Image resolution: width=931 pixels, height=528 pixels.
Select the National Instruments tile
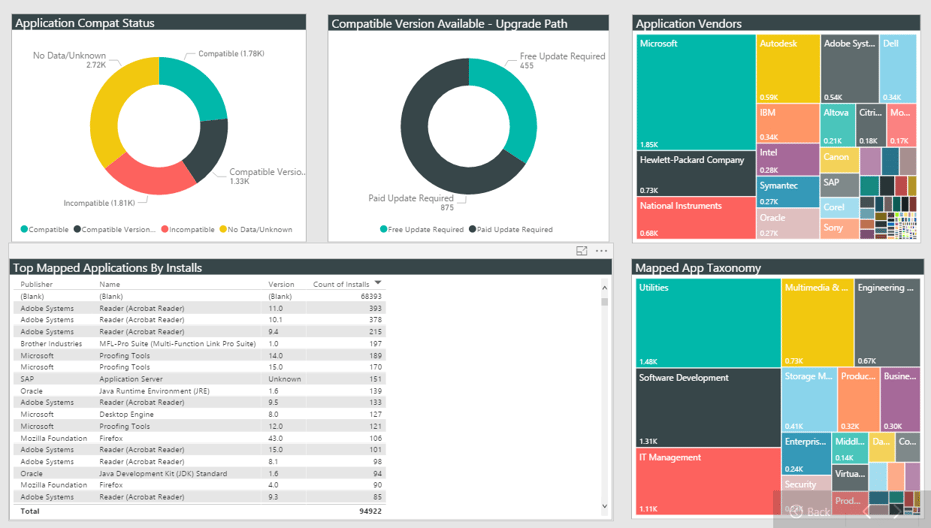pyautogui.click(x=695, y=217)
